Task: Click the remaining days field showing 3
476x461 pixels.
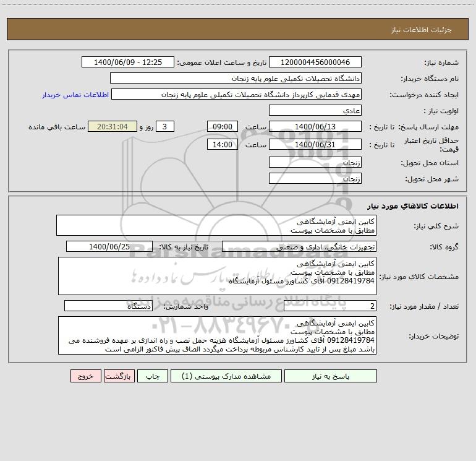Action: [165, 126]
